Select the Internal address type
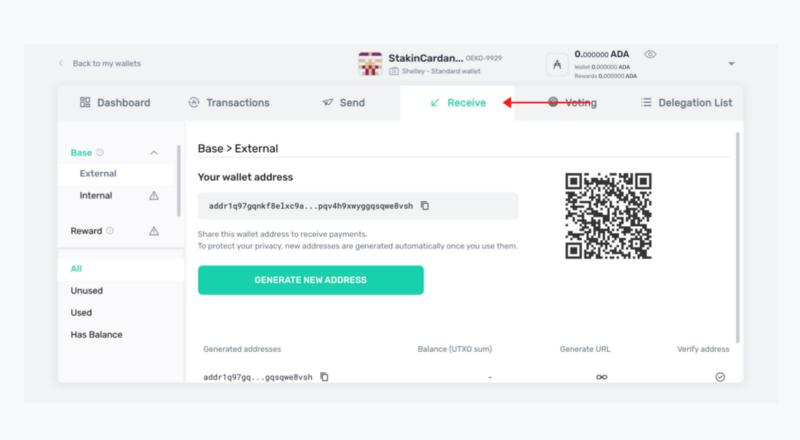Image resolution: width=800 pixels, height=440 pixels. (96, 195)
